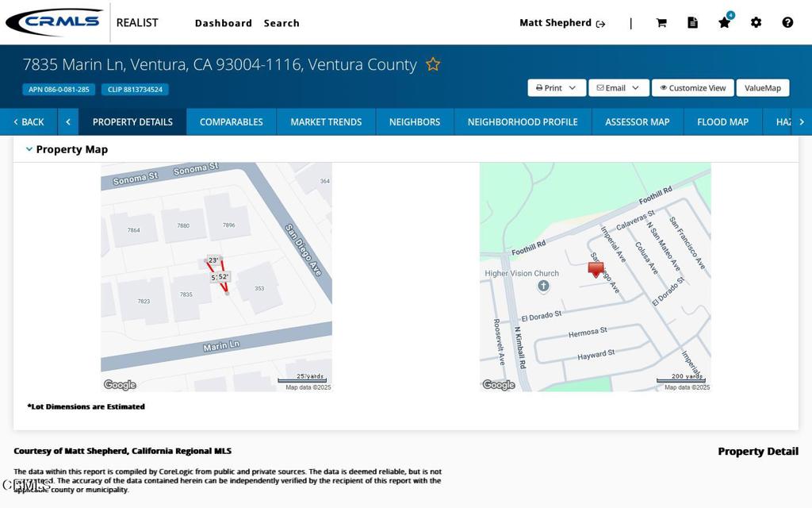Open the documents report icon
This screenshot has height=508, width=812.
click(x=692, y=23)
